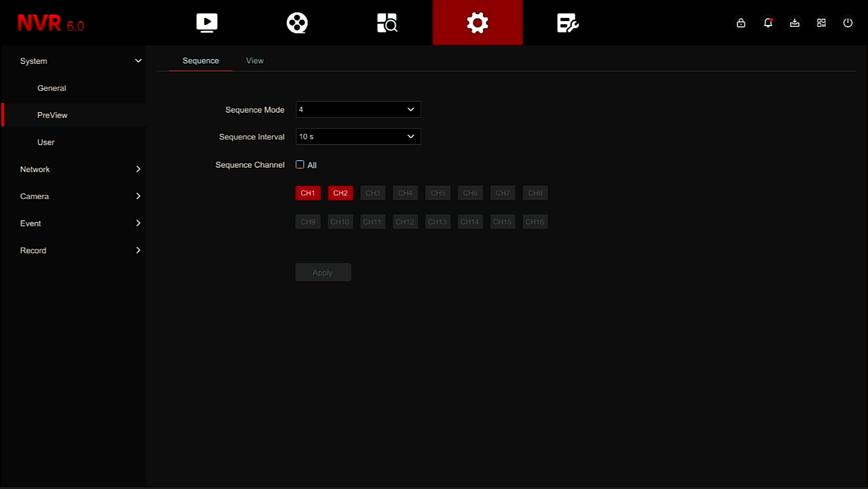Expand the Network menu section

(73, 169)
